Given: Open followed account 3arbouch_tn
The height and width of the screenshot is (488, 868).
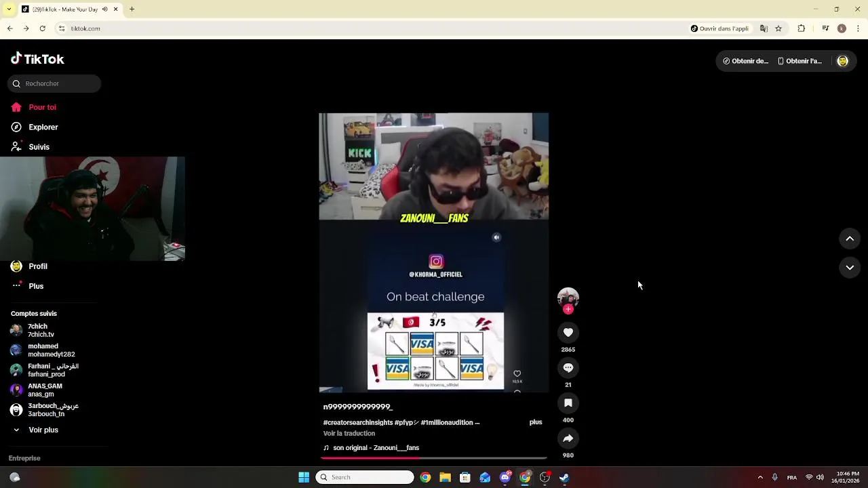Looking at the screenshot, I should (44, 410).
